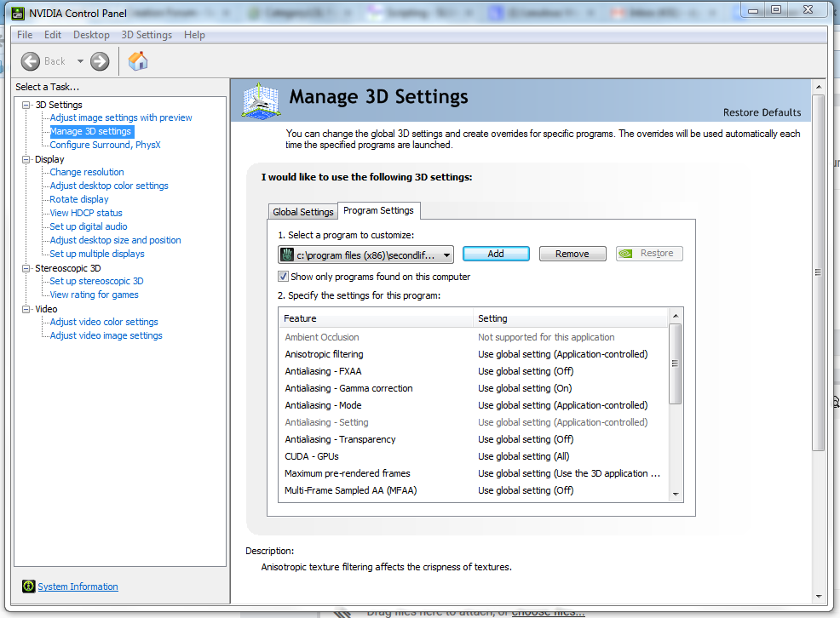Click the Feature column header
The height and width of the screenshot is (618, 840).
coord(376,318)
